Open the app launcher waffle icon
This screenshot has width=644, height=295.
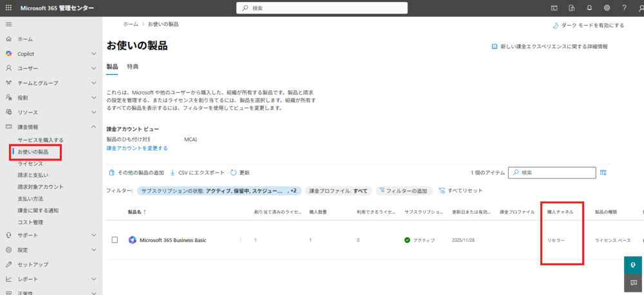8,8
